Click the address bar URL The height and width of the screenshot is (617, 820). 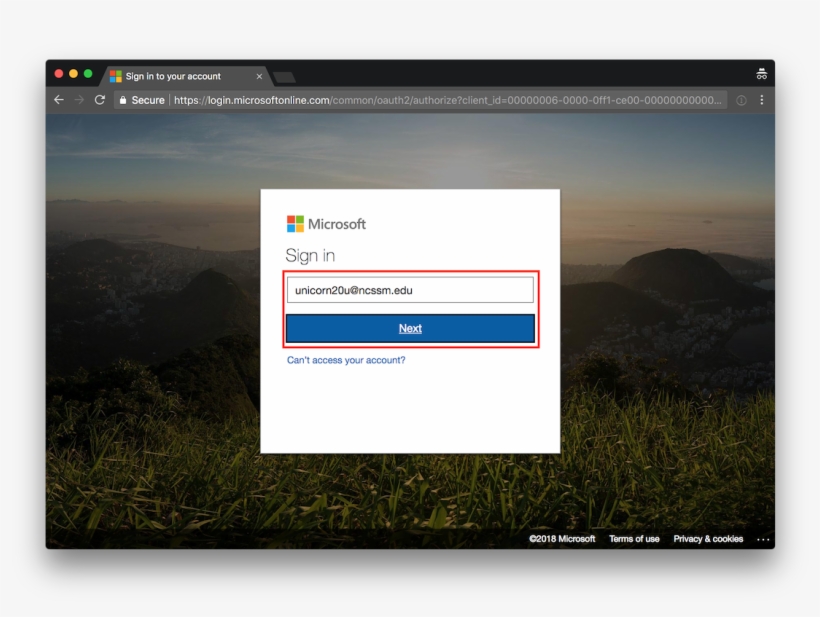click(400, 100)
